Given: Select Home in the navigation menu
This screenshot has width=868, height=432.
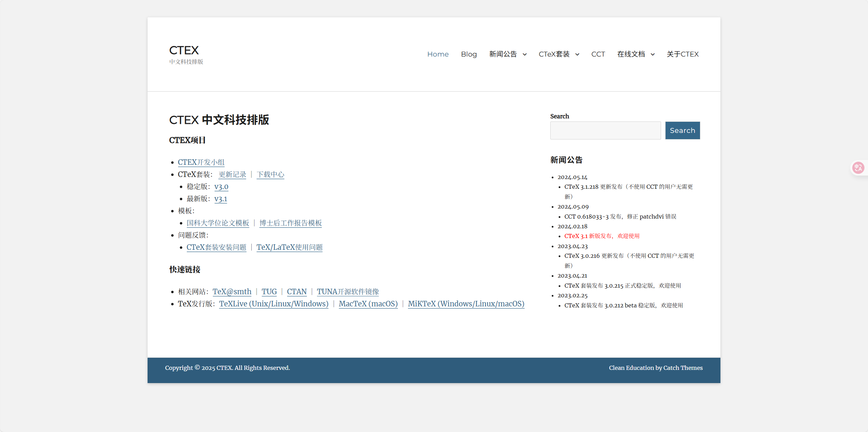Looking at the screenshot, I should pos(438,54).
